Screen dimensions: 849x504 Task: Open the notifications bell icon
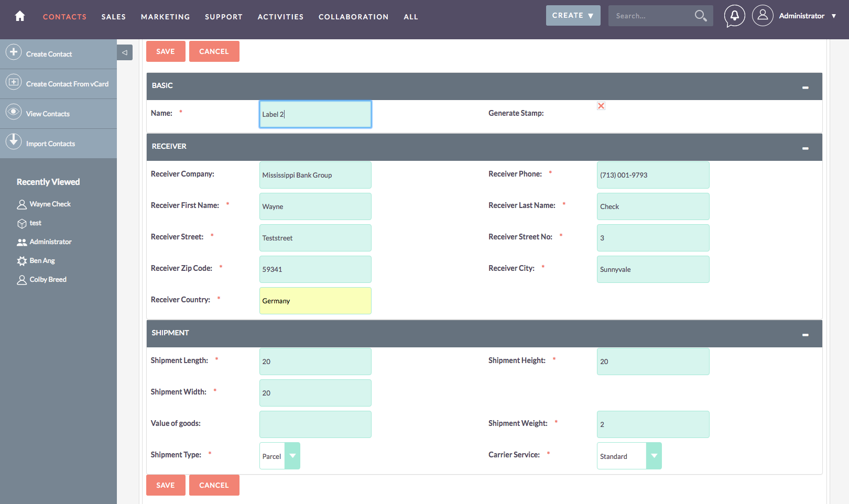(x=734, y=16)
